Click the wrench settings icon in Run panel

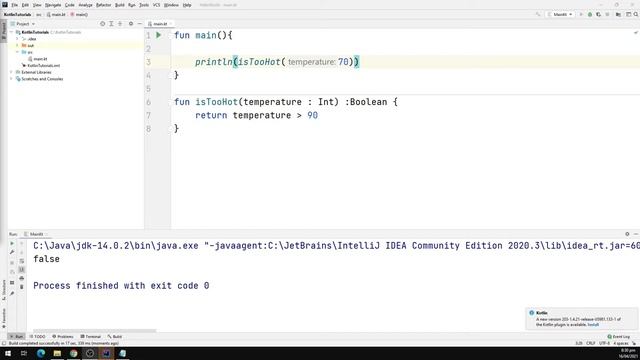[12, 252]
